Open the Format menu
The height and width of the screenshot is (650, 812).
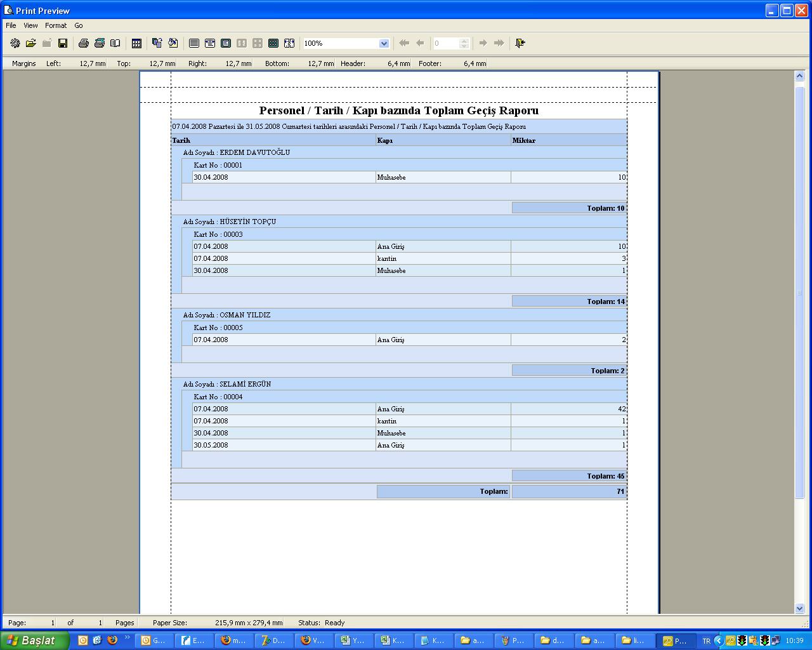pos(56,25)
